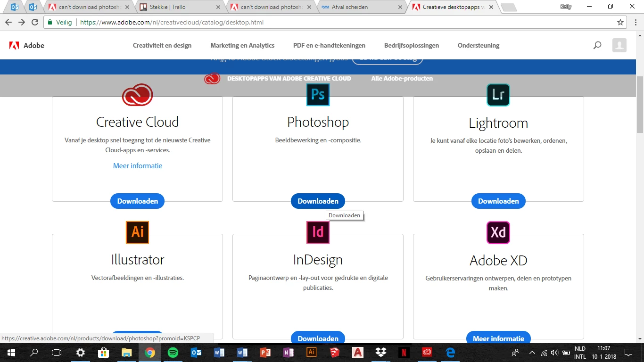Open Microsoft Store from the taskbar
644x362 pixels.
[103, 353]
